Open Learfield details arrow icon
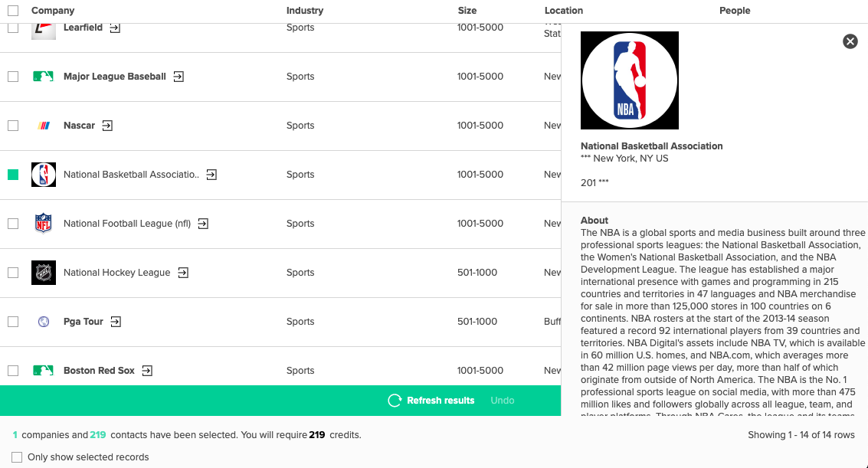The image size is (868, 468). (115, 28)
